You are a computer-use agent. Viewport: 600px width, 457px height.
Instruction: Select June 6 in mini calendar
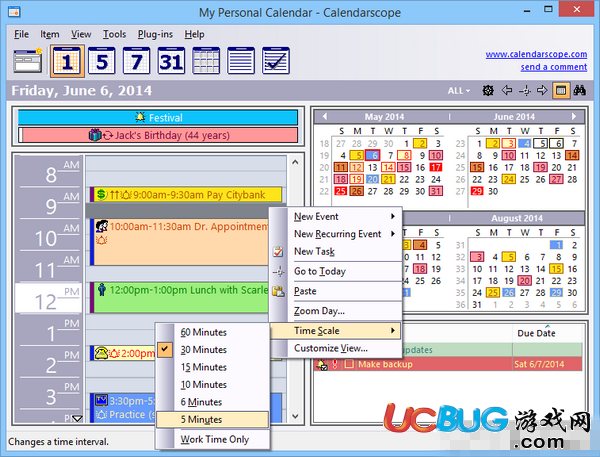tap(558, 144)
